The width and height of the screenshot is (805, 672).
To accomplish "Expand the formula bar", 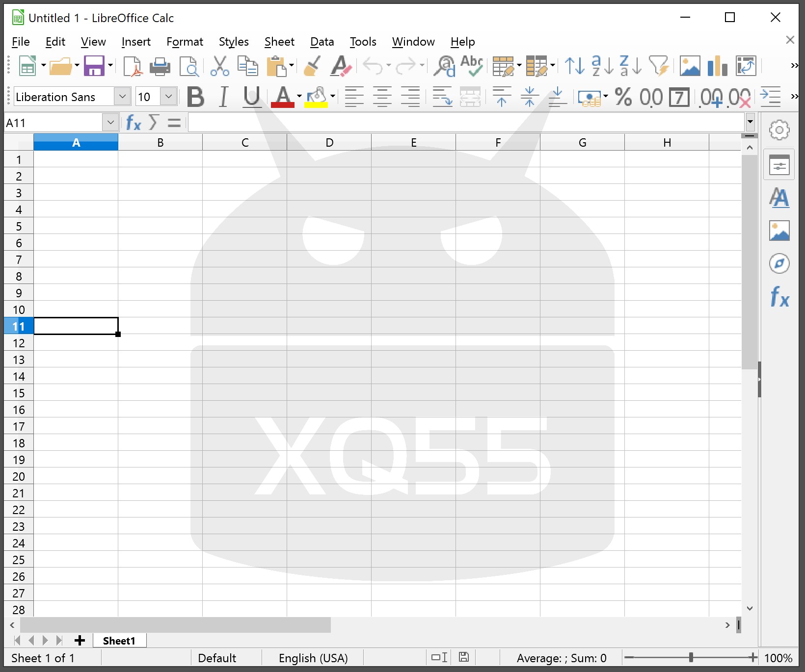I will pyautogui.click(x=750, y=122).
